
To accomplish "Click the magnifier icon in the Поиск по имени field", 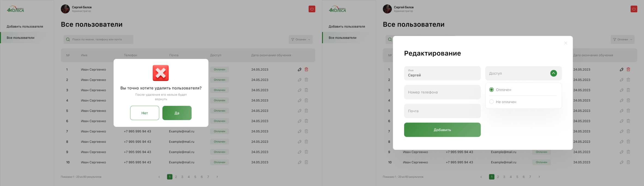I will point(68,39).
